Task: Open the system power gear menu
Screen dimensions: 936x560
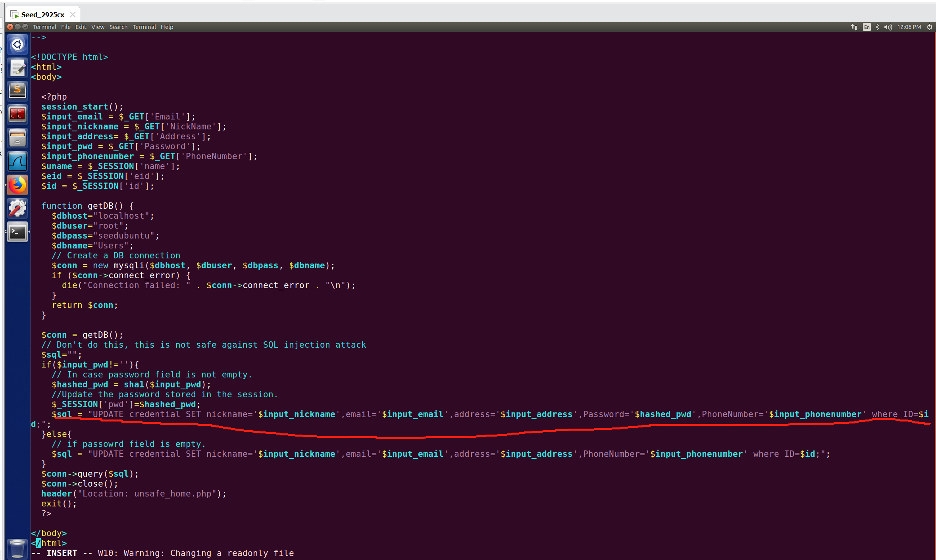Action: pyautogui.click(x=929, y=27)
